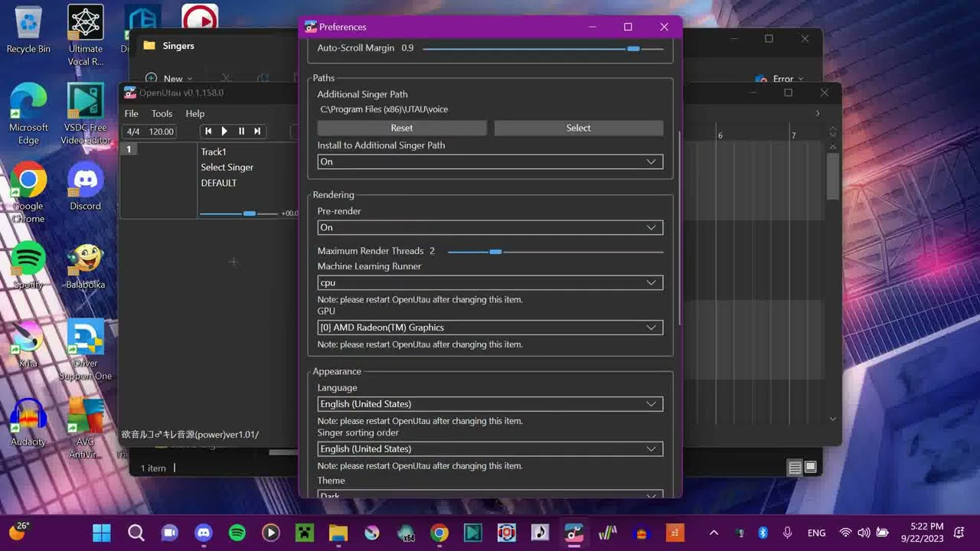
Task: Open Google Chrome desktop icon
Action: [28, 193]
